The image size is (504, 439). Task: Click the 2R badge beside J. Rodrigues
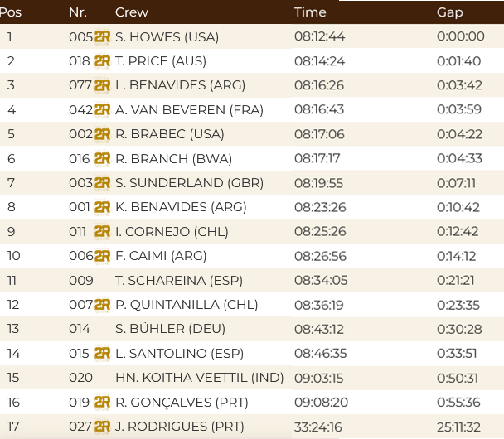pos(103,427)
